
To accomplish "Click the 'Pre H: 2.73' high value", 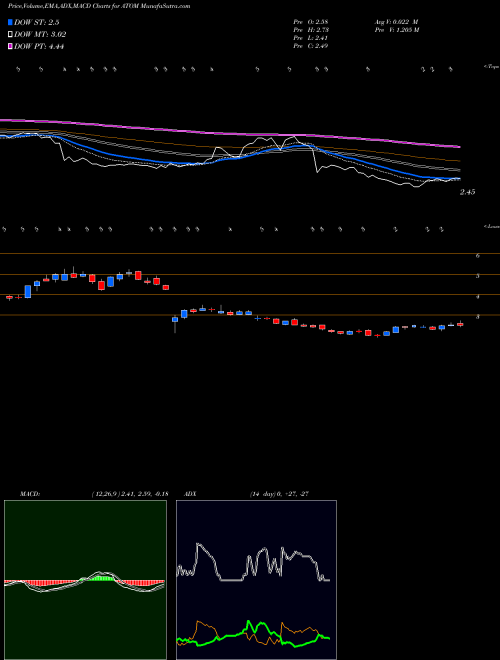I will (311, 30).
